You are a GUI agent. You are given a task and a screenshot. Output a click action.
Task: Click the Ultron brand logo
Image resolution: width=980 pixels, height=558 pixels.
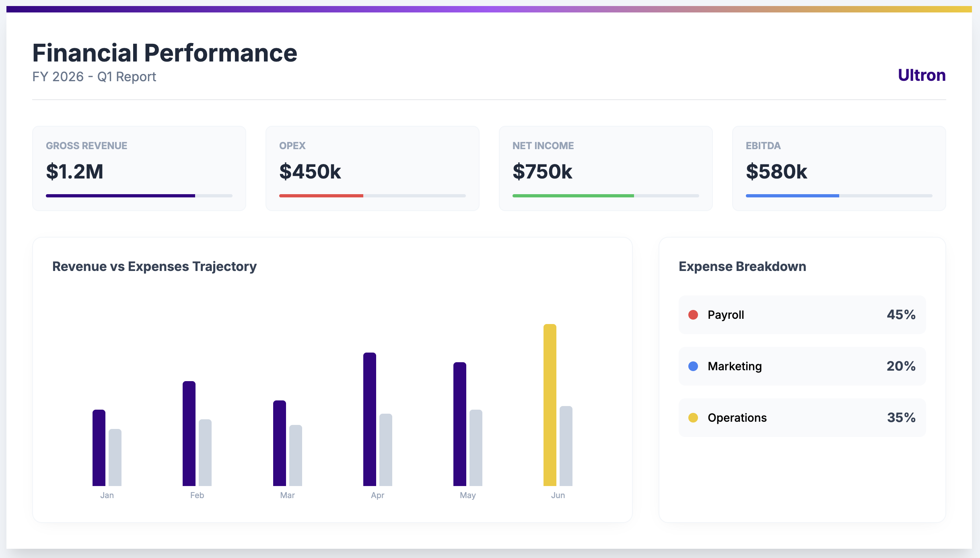[922, 75]
